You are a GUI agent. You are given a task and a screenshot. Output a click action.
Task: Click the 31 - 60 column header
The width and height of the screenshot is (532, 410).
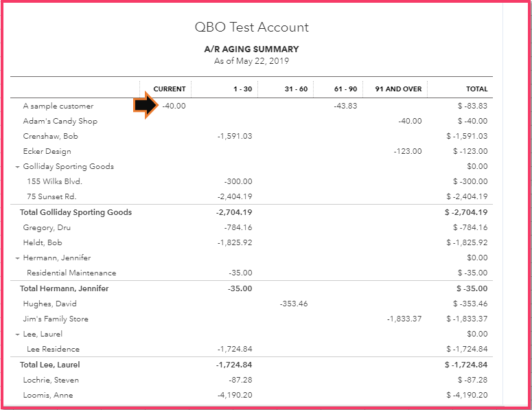click(x=296, y=89)
